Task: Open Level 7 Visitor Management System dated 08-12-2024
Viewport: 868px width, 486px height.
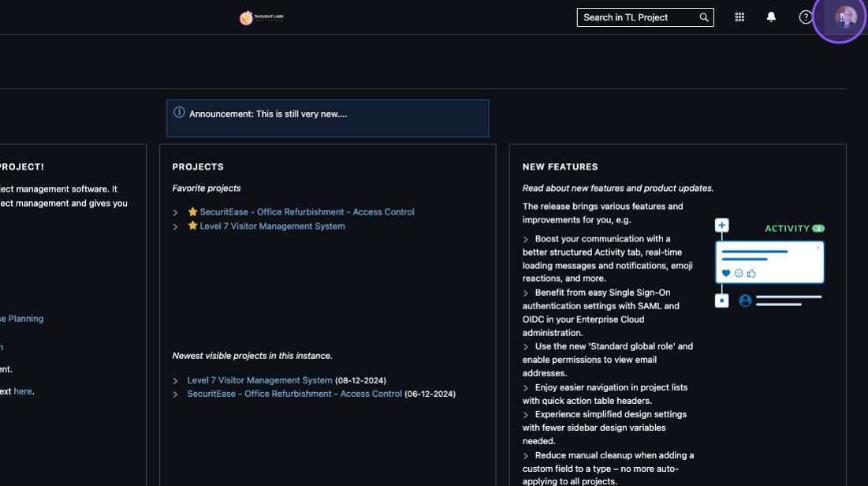Action: pyautogui.click(x=259, y=380)
